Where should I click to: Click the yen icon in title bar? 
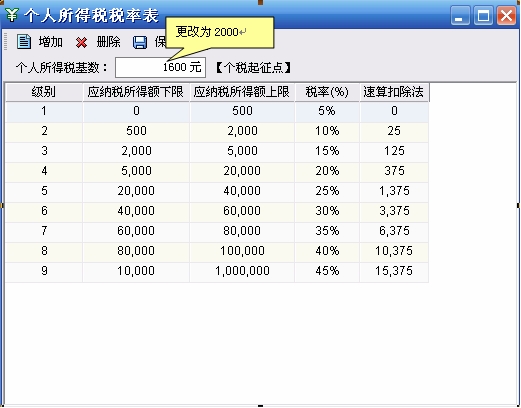coord(12,15)
